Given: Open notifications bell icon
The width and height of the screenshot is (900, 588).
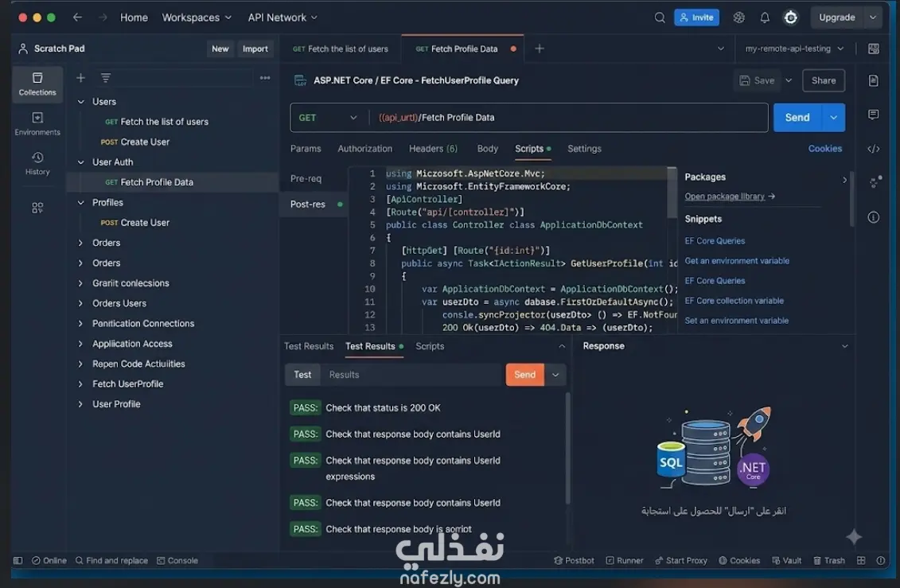Looking at the screenshot, I should (765, 18).
